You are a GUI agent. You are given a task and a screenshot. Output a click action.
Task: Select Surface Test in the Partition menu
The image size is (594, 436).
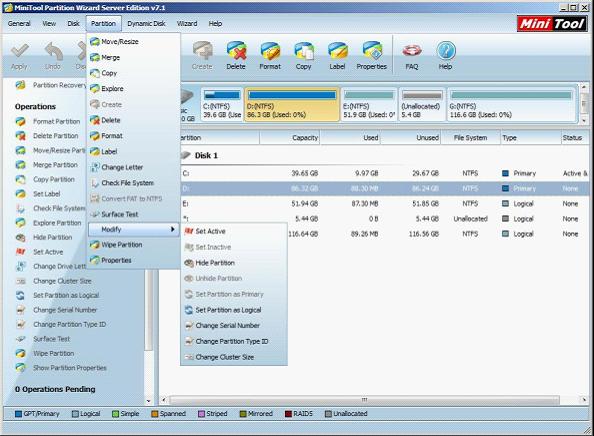click(133, 214)
